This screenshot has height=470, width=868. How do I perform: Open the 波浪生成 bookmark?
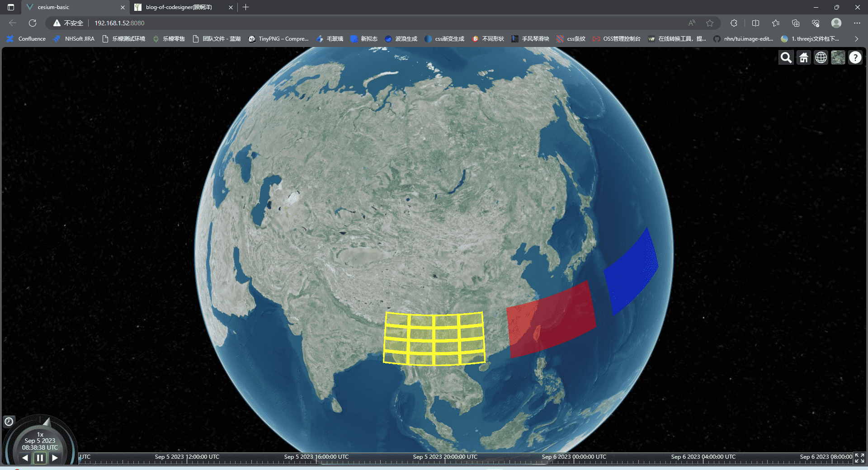[401, 39]
